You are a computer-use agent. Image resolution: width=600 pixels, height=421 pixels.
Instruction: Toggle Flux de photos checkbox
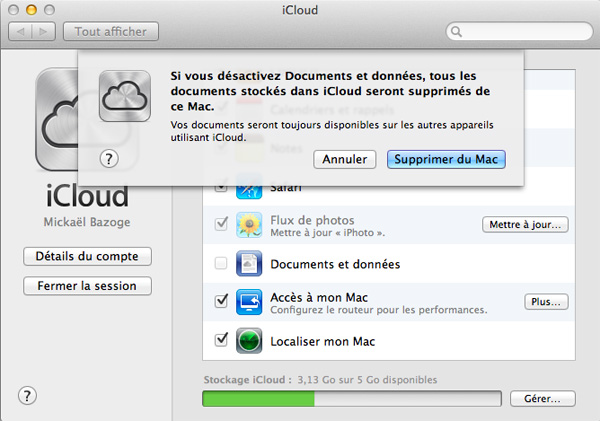221,223
